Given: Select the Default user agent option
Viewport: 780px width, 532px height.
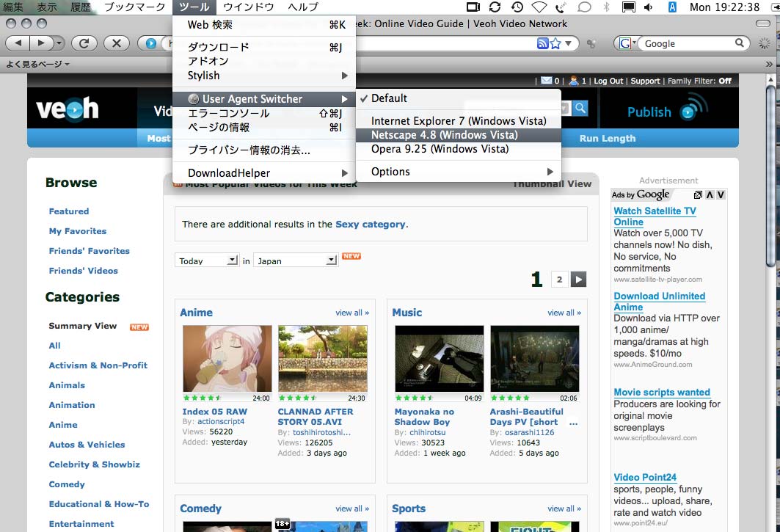Looking at the screenshot, I should (x=458, y=98).
